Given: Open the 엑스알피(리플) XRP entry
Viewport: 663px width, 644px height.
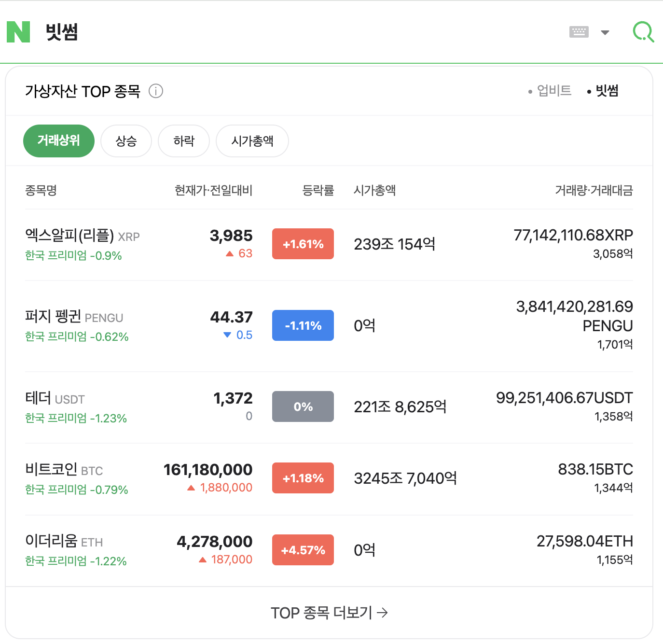Looking at the screenshot, I should coord(83,236).
